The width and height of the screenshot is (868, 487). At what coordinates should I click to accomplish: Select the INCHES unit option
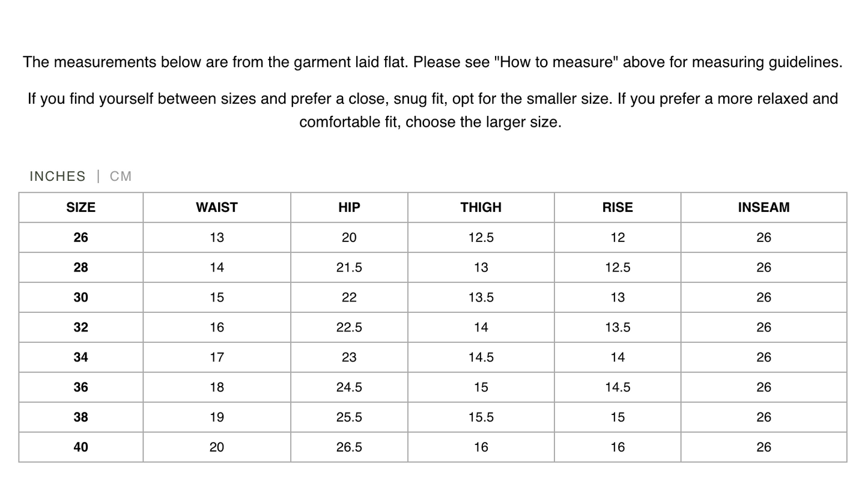58,176
